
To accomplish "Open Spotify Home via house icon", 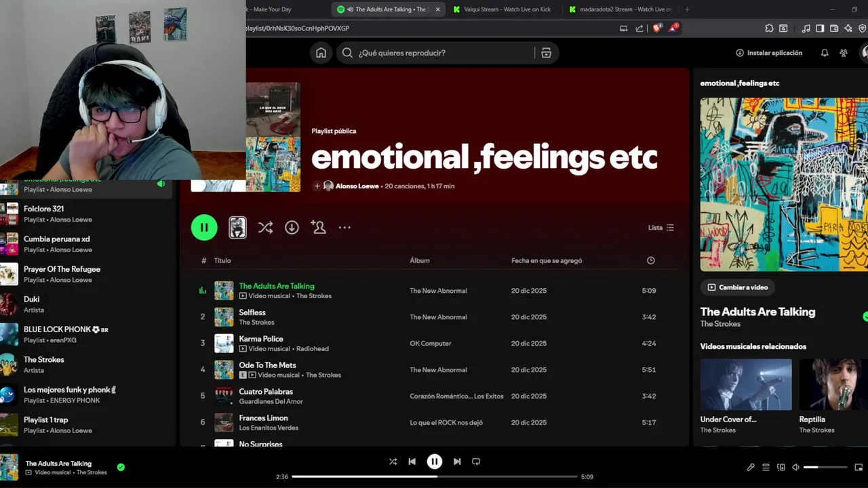I will [x=321, y=53].
